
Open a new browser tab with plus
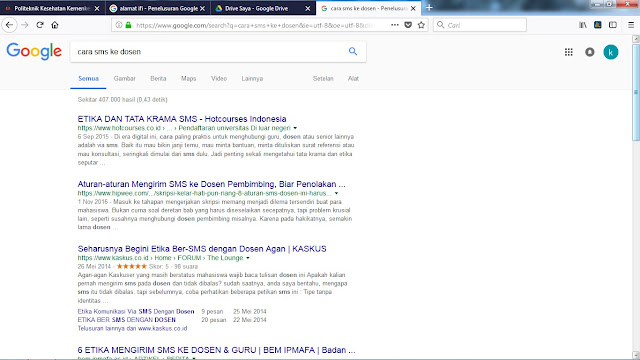(x=429, y=8)
